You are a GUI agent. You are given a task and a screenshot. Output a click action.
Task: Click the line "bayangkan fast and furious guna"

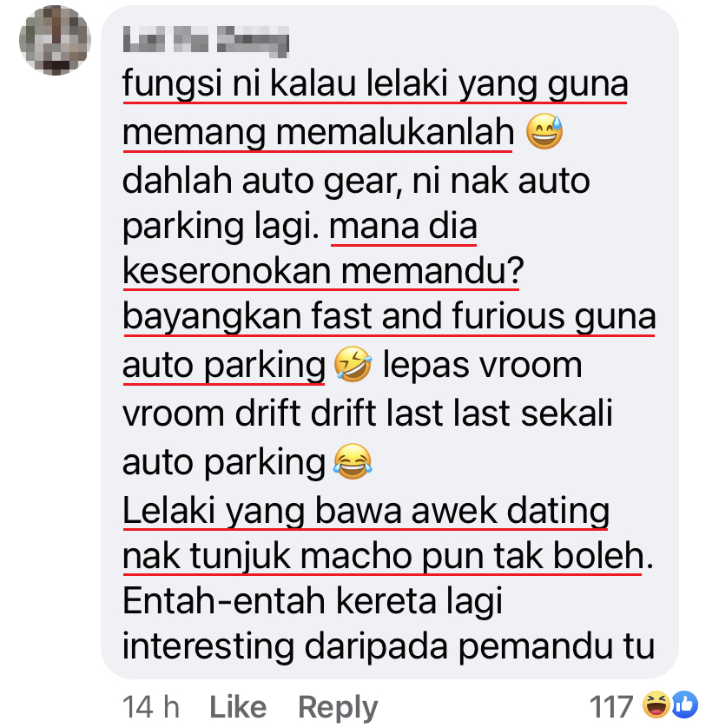[x=389, y=316]
